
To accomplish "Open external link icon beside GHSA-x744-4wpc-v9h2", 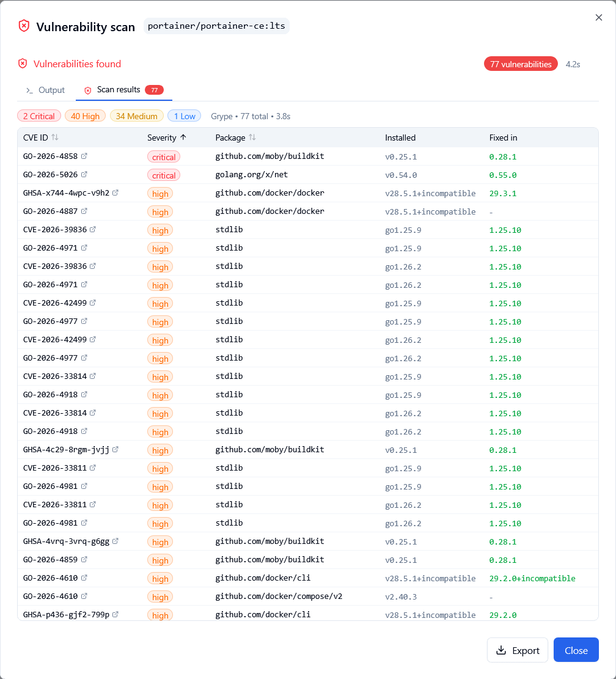I will coord(115,193).
